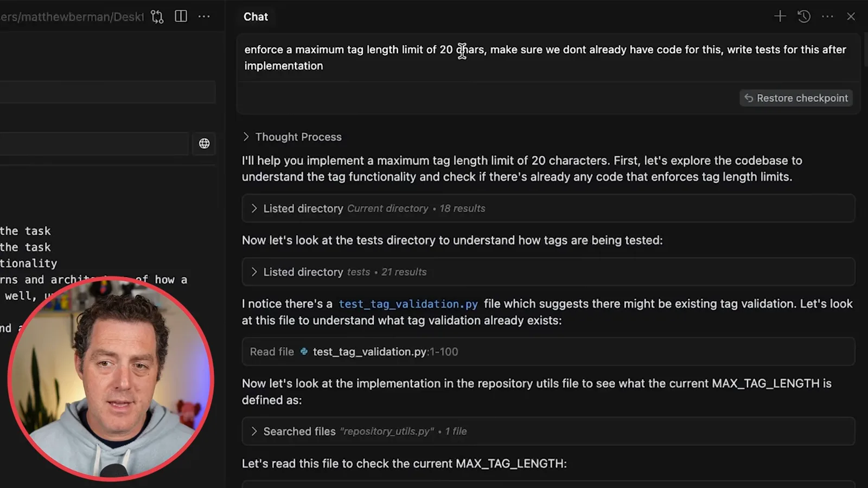Open the source control compare icon
This screenshot has height=488, width=868.
(157, 17)
